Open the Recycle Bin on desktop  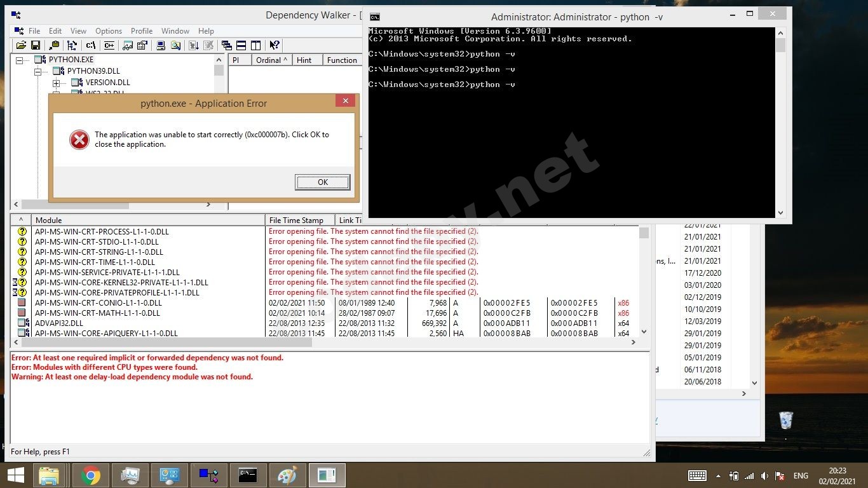[786, 421]
